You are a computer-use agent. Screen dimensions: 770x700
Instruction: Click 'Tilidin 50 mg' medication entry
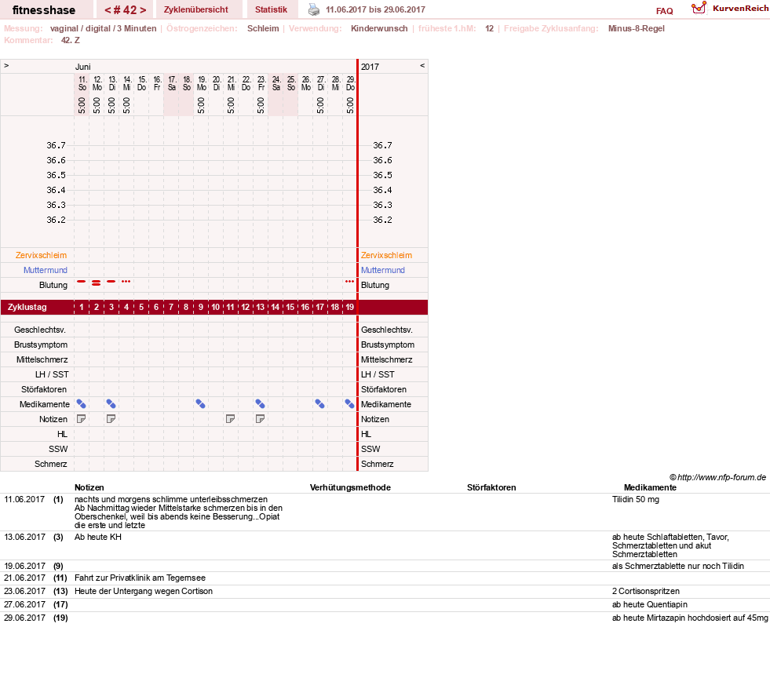click(636, 499)
